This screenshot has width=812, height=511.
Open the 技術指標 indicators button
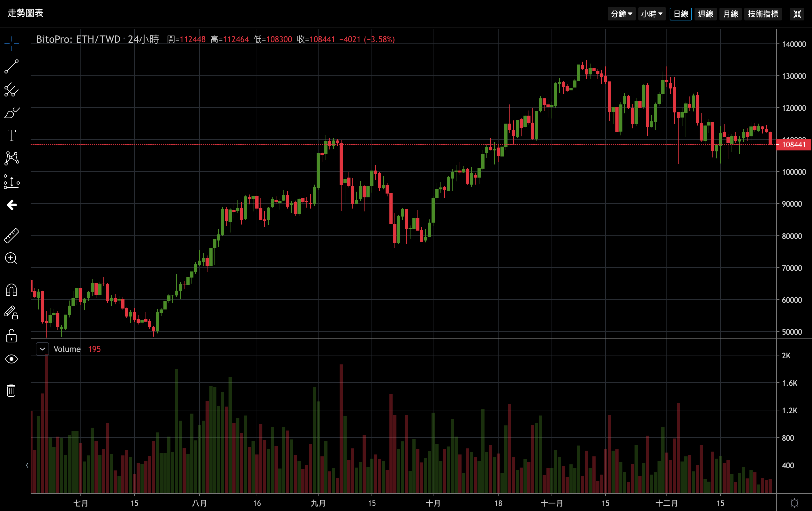coord(763,14)
